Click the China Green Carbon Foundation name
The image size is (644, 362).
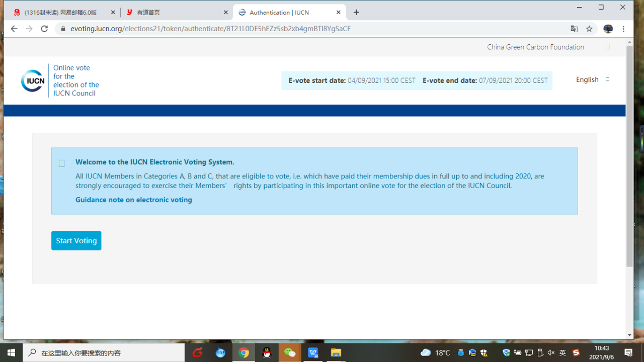pos(535,47)
